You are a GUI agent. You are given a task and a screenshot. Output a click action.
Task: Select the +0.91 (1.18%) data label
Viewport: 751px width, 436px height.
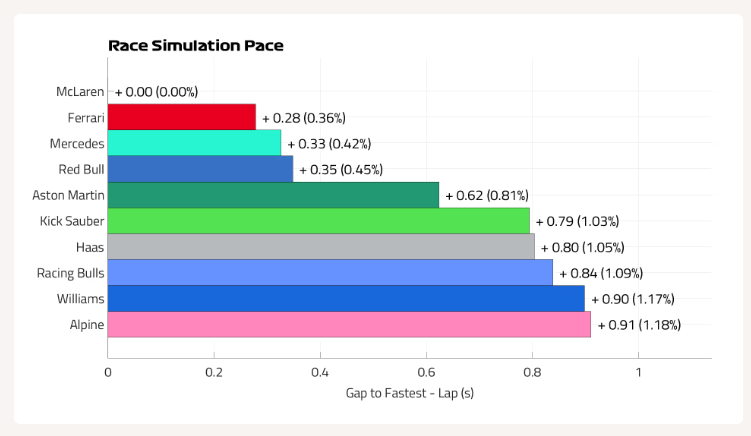(639, 325)
